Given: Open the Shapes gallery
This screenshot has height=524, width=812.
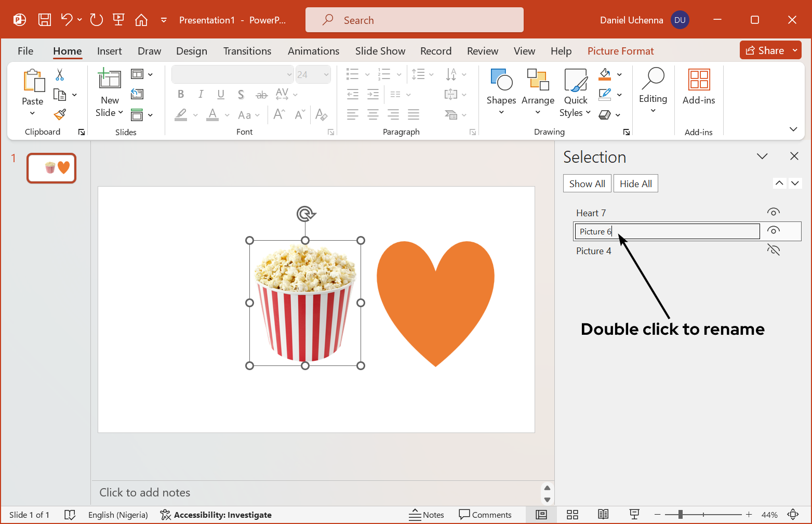Looking at the screenshot, I should click(x=501, y=91).
